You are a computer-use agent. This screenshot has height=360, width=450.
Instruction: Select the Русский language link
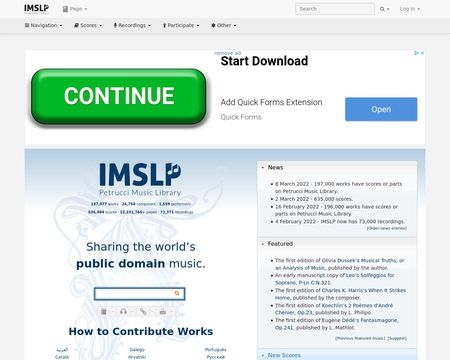coord(216,357)
